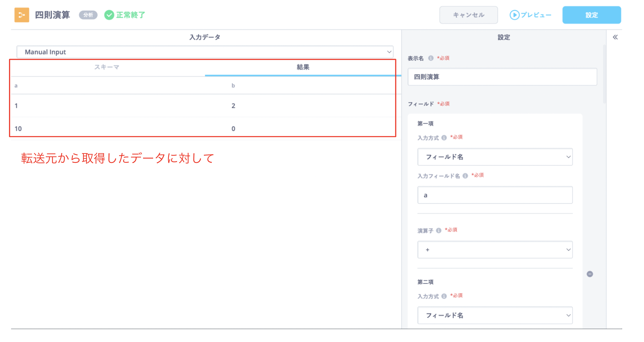The width and height of the screenshot is (644, 342).
Task: Click the info icon beside 表示名
Action: (431, 58)
